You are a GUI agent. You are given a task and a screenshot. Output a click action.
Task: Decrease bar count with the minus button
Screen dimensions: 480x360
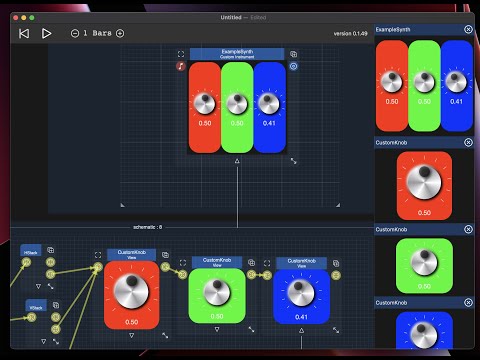click(x=75, y=33)
